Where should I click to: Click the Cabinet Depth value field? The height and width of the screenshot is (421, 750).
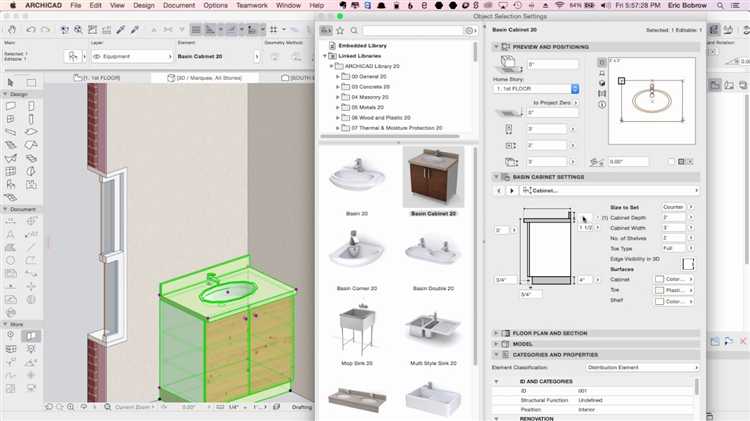pos(674,218)
